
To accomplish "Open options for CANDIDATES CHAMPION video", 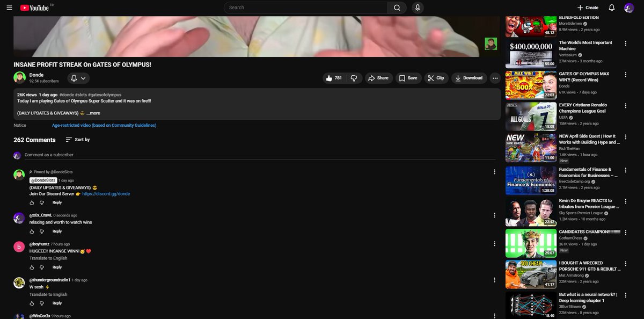I will [x=625, y=233].
